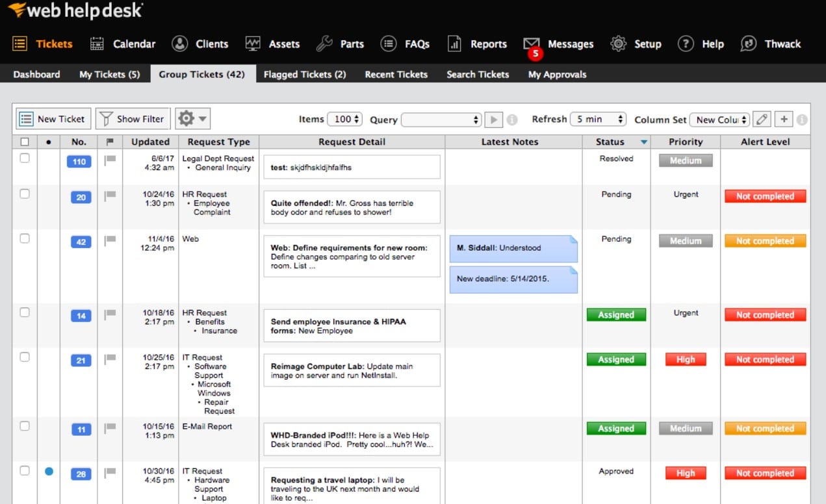Switch to the Dashboard tab
The image size is (826, 504).
(36, 74)
